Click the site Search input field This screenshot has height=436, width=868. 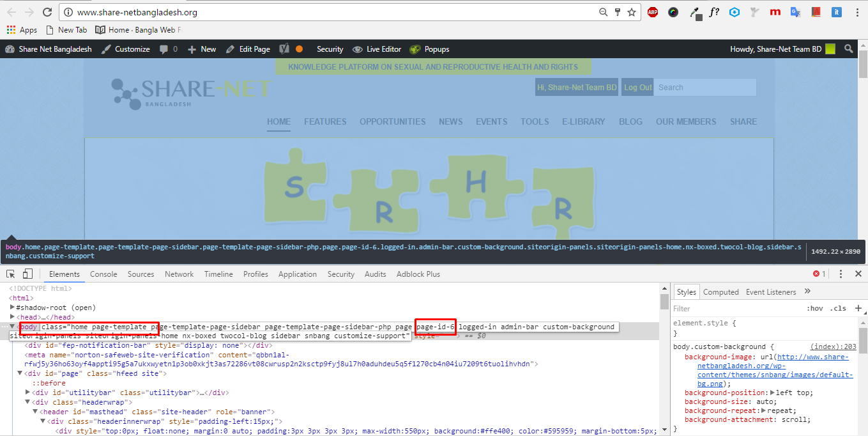pyautogui.click(x=705, y=88)
